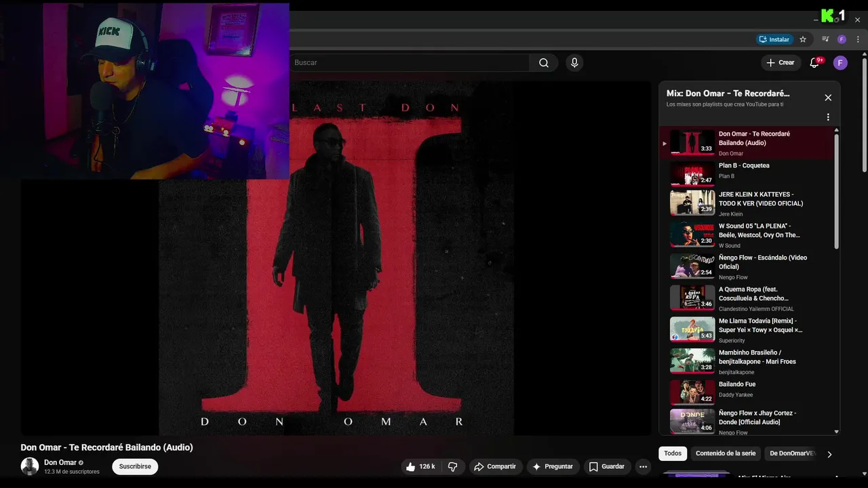The width and height of the screenshot is (868, 488).
Task: Open the Chrome profile avatar in the toolbar
Action: coord(842,39)
